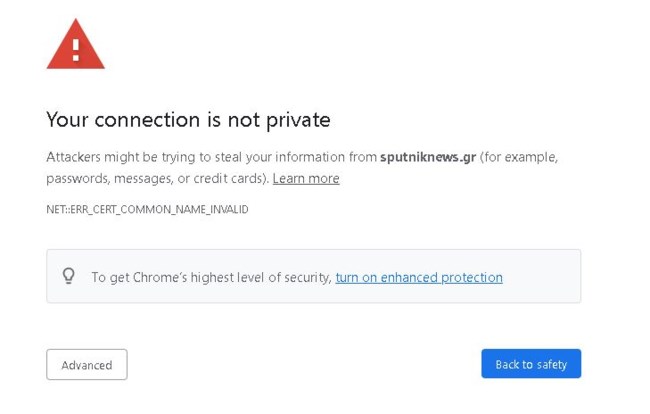650x414 pixels.
Task: Toggle the NET::ERR_CERT_COMMON_NAME_INVALID error code
Action: tap(147, 209)
